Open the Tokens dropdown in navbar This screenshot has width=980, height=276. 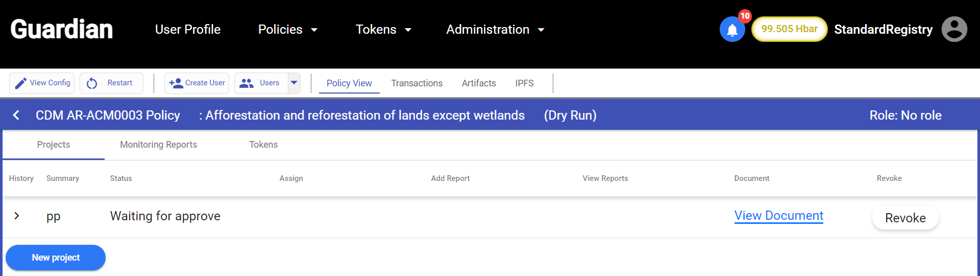click(383, 30)
